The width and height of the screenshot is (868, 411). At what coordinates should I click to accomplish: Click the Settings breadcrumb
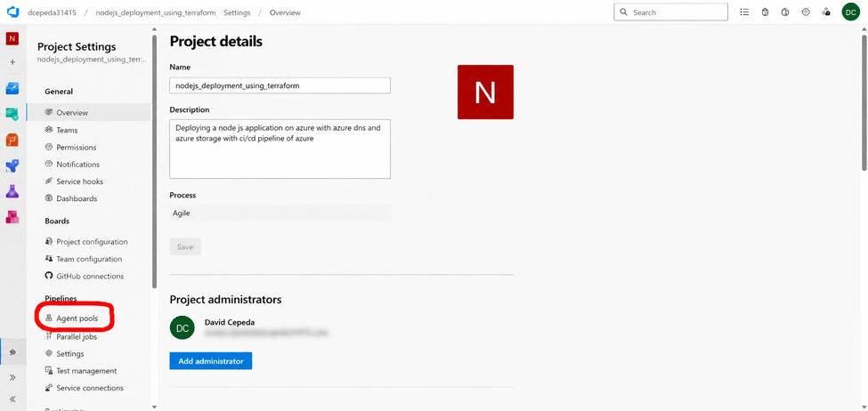pos(237,12)
